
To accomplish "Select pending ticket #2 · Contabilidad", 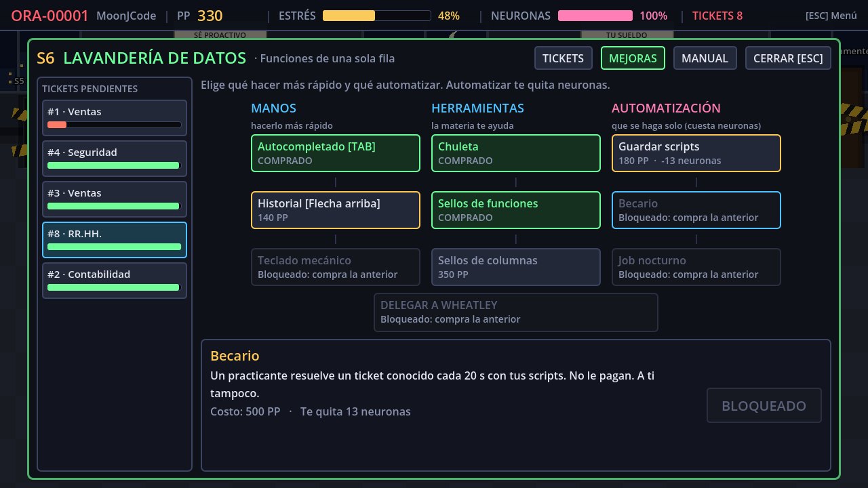I will point(115,281).
